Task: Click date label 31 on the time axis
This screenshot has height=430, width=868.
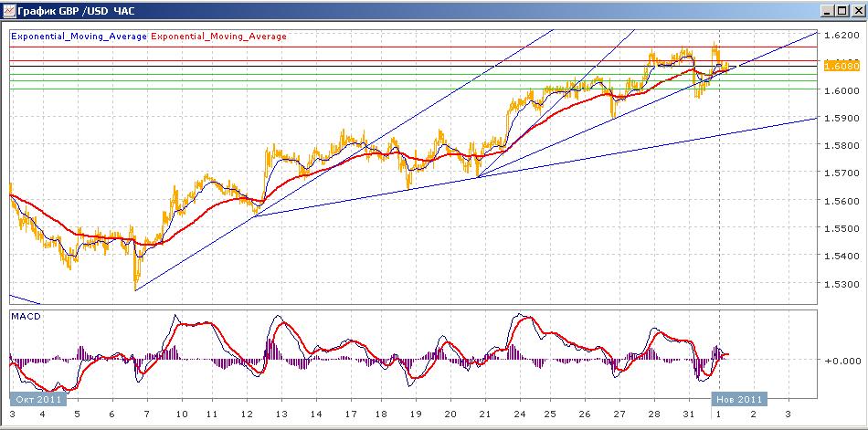Action: (689, 414)
